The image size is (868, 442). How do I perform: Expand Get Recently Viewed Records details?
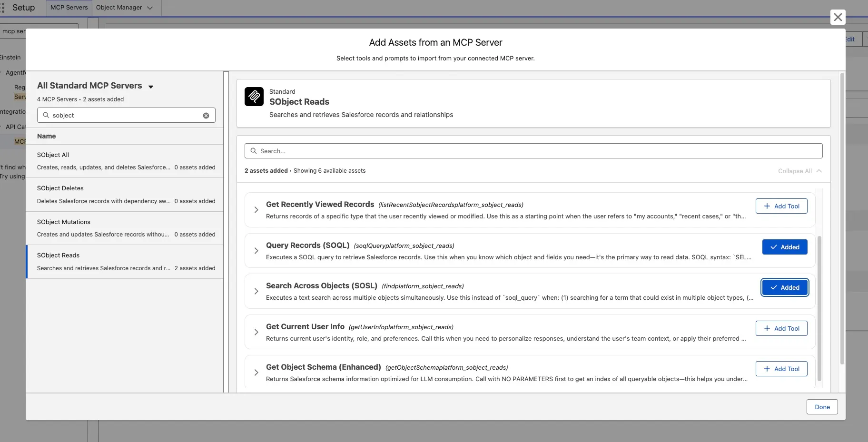[256, 210]
